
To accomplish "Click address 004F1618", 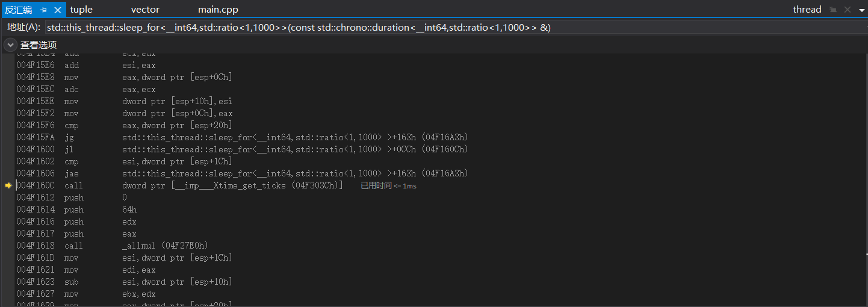I will 36,246.
